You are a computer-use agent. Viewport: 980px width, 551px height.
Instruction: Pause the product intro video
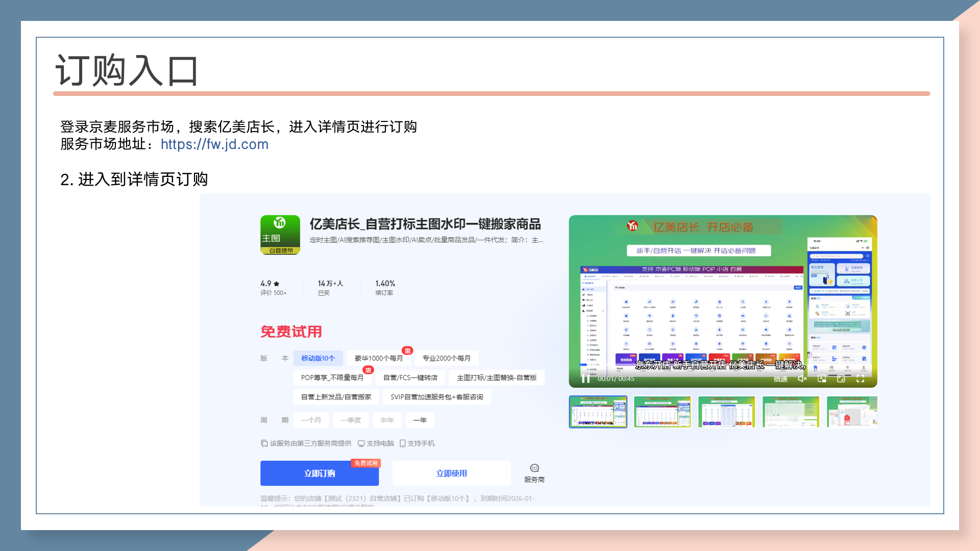coord(585,379)
